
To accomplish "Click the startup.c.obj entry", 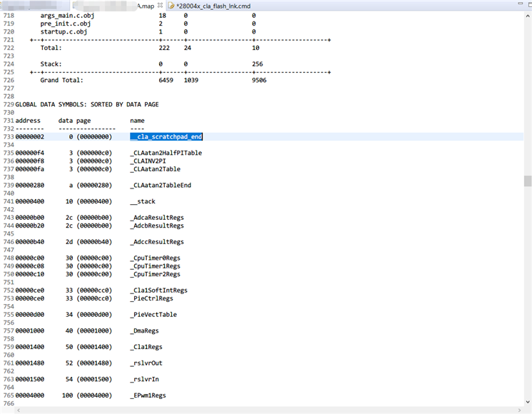I will pos(63,32).
